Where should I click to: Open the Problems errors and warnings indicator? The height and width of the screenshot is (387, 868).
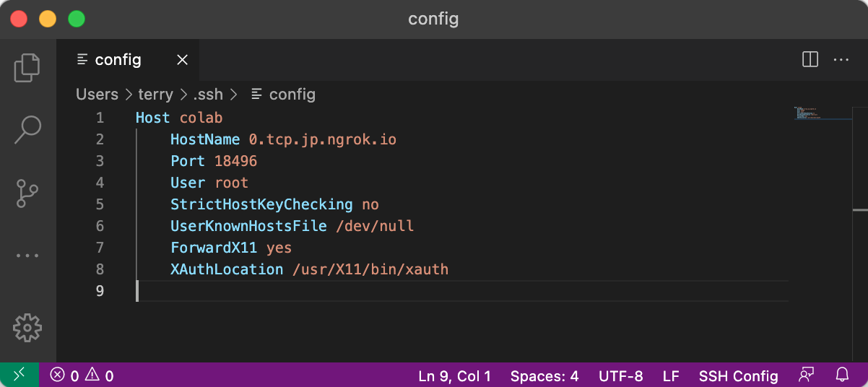point(82,375)
